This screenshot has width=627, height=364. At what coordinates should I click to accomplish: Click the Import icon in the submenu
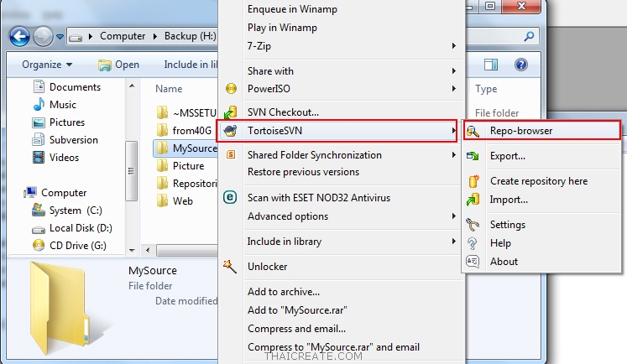click(x=473, y=200)
